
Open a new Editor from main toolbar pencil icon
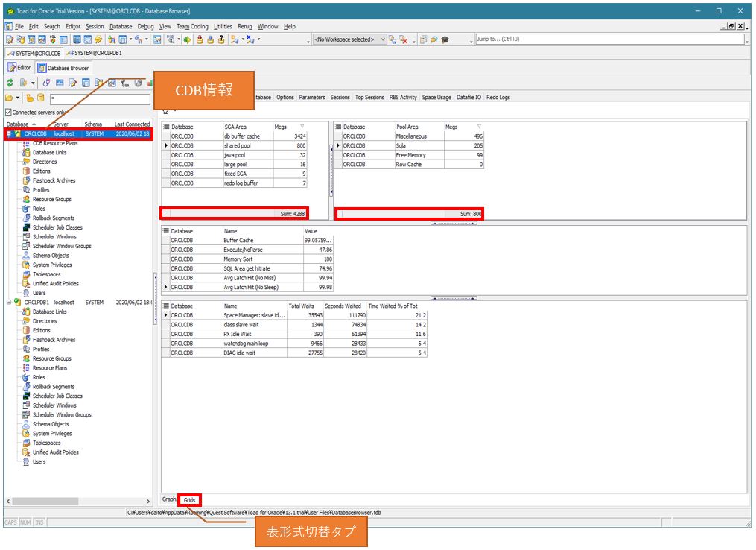click(x=10, y=40)
